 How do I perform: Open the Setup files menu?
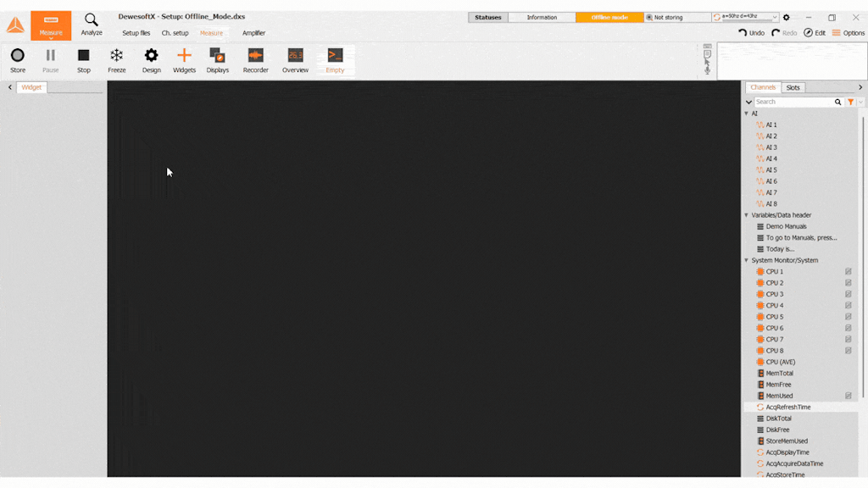coord(136,33)
